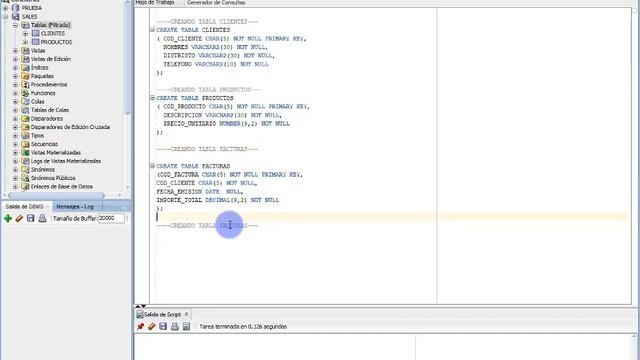This screenshot has height=360, width=640.
Task: Click the comment 'CREANDO TABLA PRODUCTOS'
Action: click(209, 89)
